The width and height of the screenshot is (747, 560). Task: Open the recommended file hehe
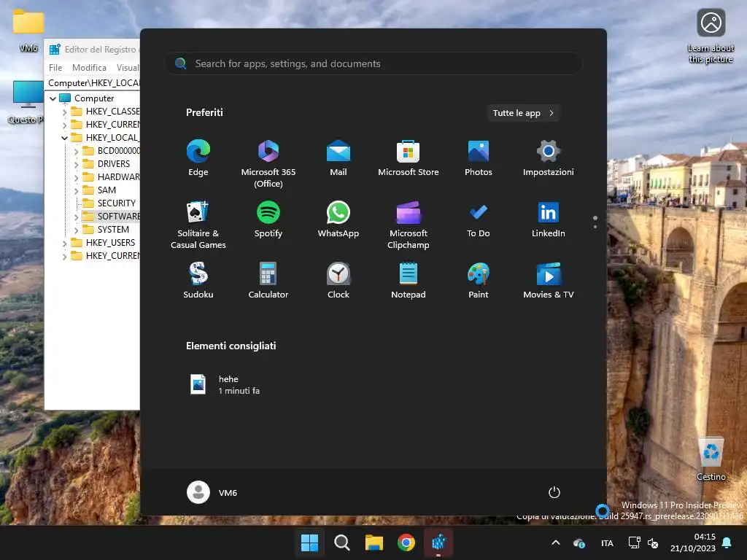225,385
